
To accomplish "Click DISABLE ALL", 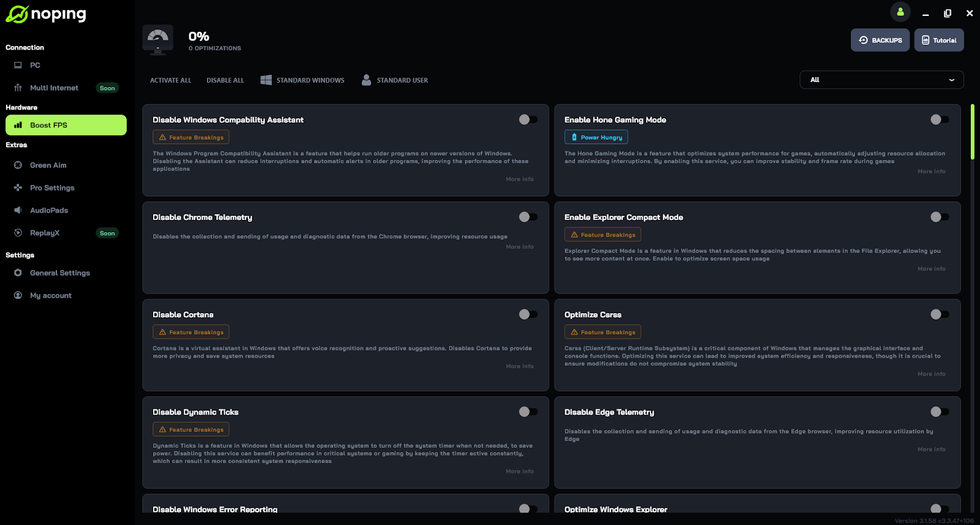I will tap(225, 80).
